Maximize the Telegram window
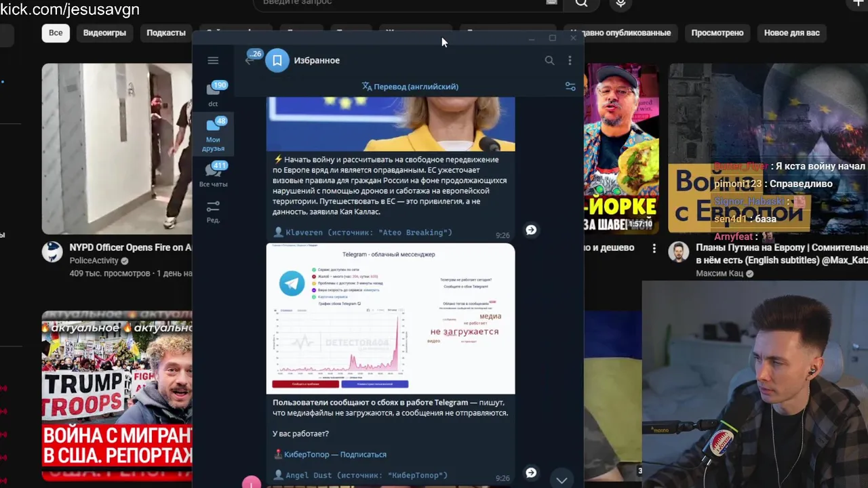Viewport: 868px width, 488px height. pyautogui.click(x=552, y=38)
